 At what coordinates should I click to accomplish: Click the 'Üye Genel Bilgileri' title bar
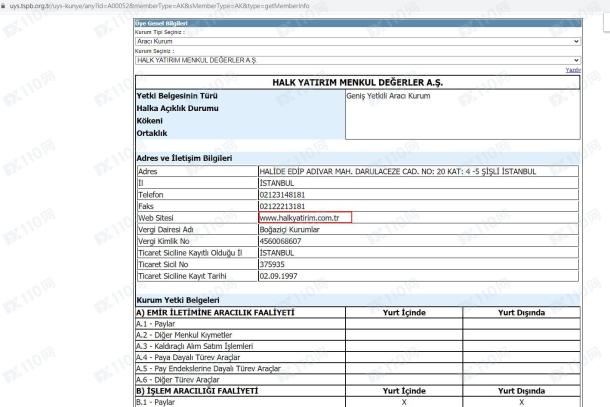[358, 23]
